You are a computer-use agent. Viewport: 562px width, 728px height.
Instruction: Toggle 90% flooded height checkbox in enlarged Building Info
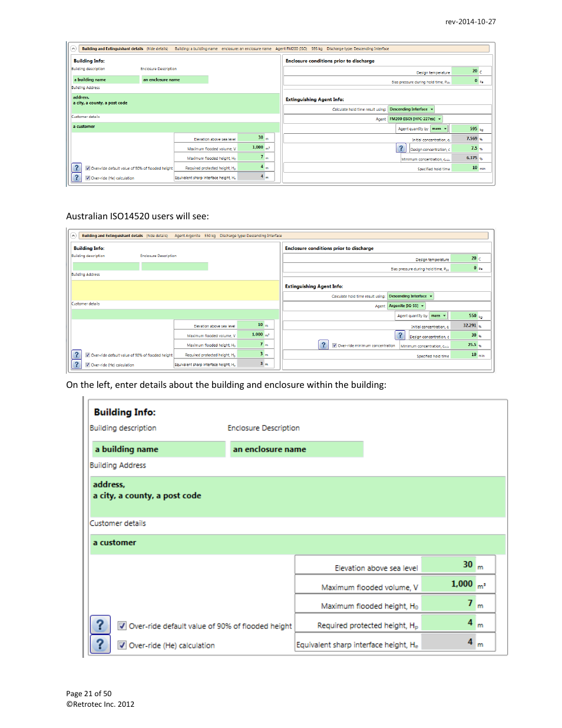pyautogui.click(x=122, y=626)
